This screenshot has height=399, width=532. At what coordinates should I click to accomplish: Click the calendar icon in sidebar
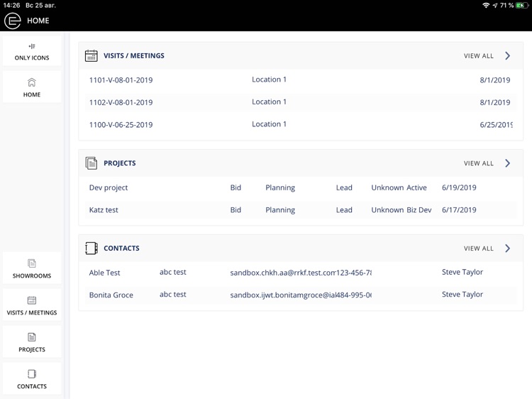[31, 300]
